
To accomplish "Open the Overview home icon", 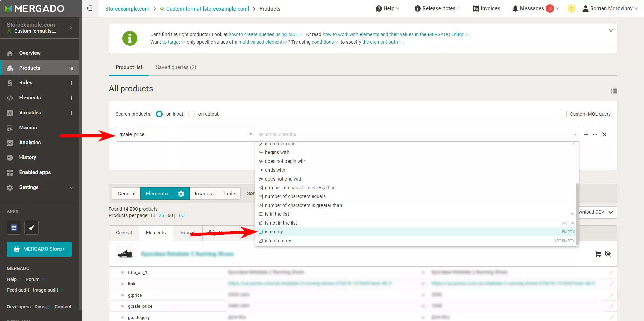I will [10, 53].
